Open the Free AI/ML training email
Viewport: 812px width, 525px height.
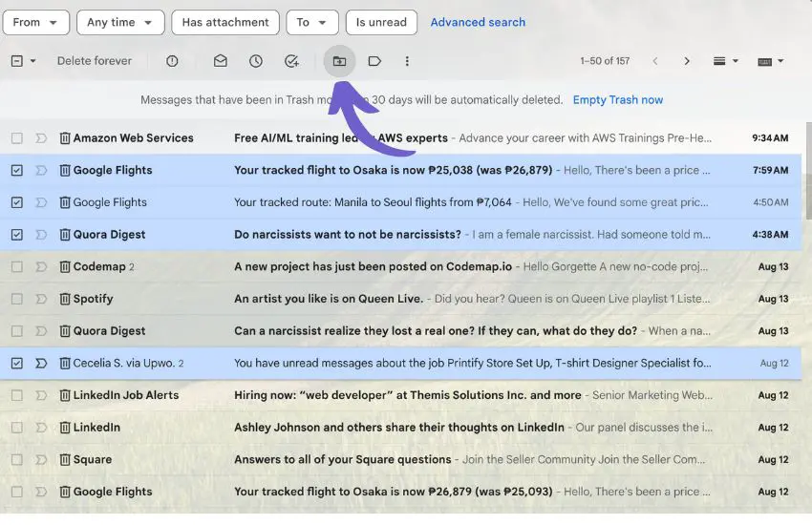click(x=401, y=138)
